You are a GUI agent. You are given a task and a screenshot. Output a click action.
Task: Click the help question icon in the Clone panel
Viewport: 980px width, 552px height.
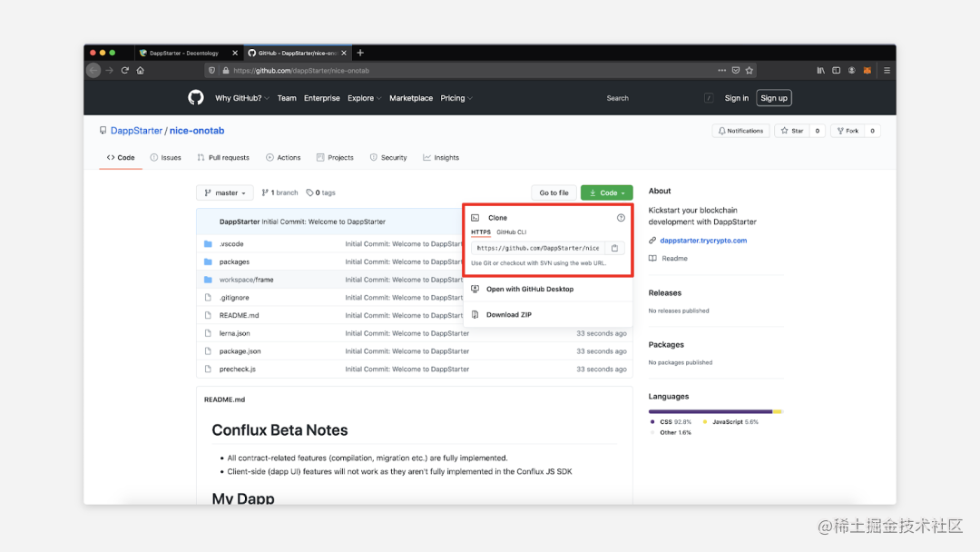coord(621,218)
